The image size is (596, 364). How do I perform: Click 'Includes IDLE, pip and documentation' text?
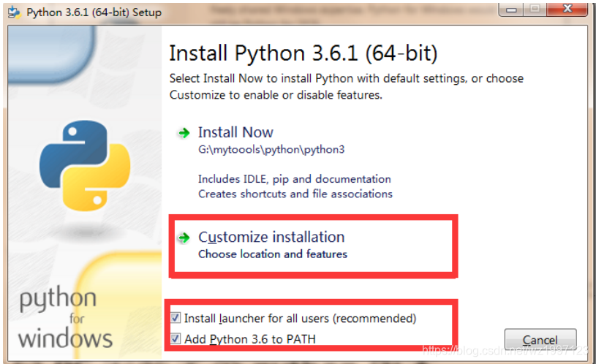(295, 179)
